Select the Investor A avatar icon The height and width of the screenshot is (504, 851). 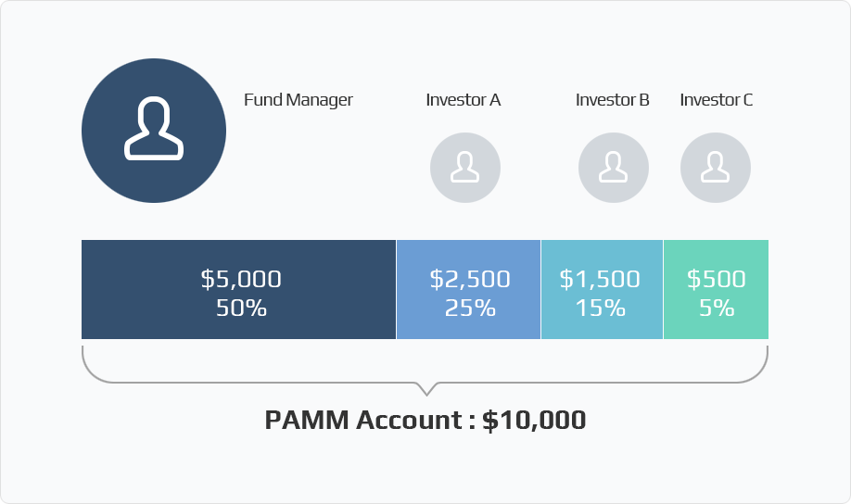[x=465, y=168]
